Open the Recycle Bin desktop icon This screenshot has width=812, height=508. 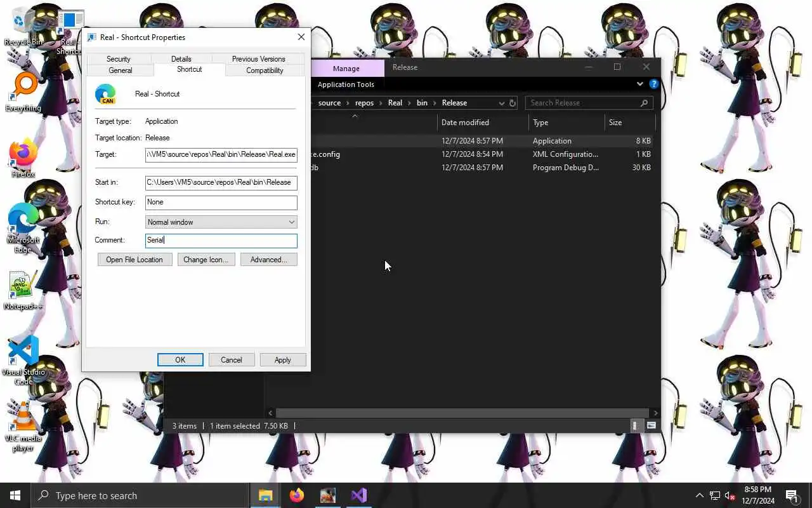click(23, 27)
